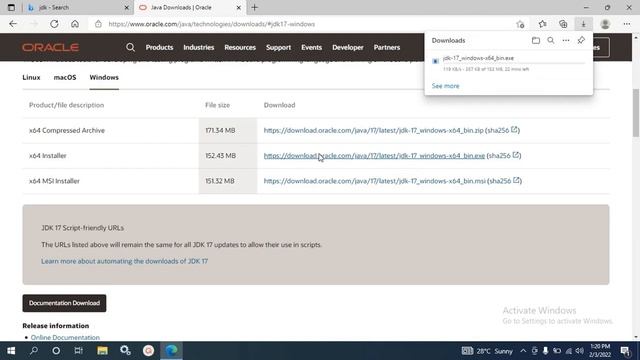Click the page vertical scrollbar thumb
The height and width of the screenshot is (360, 640).
[x=636, y=112]
